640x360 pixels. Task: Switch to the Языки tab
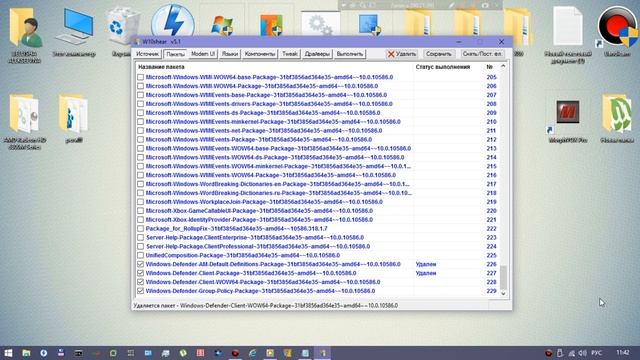(230, 54)
